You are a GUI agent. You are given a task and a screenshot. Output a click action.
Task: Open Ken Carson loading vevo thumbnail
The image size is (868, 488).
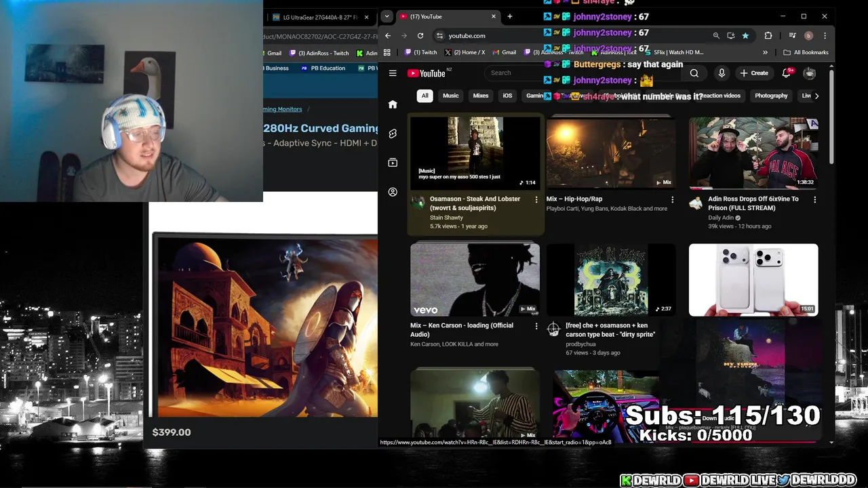(475, 280)
